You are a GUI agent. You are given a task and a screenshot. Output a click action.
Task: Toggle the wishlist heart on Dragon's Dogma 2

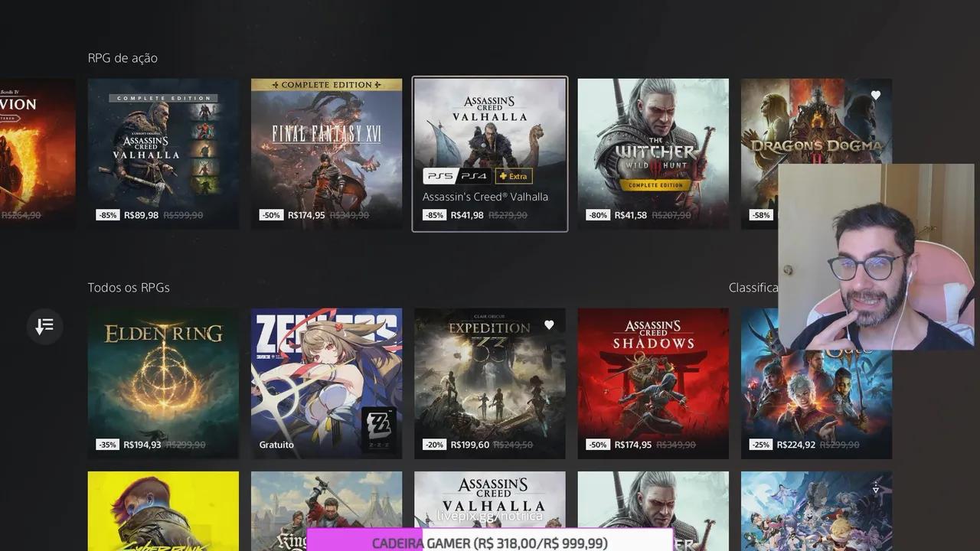point(875,94)
